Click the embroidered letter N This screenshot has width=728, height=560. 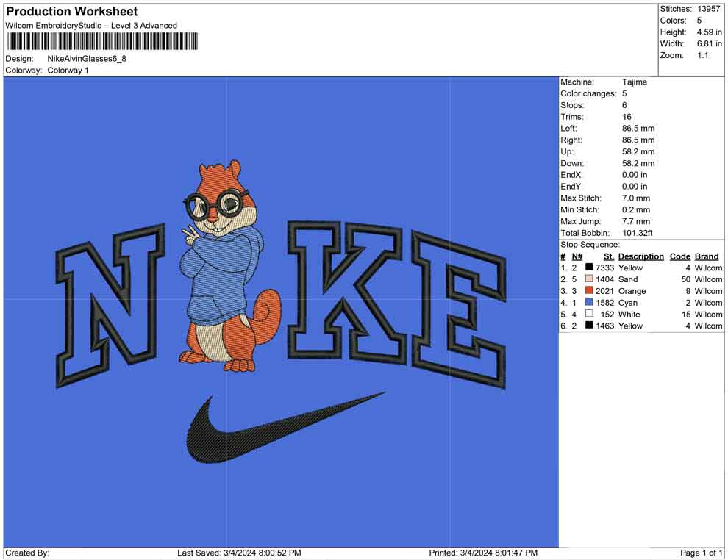(x=110, y=305)
